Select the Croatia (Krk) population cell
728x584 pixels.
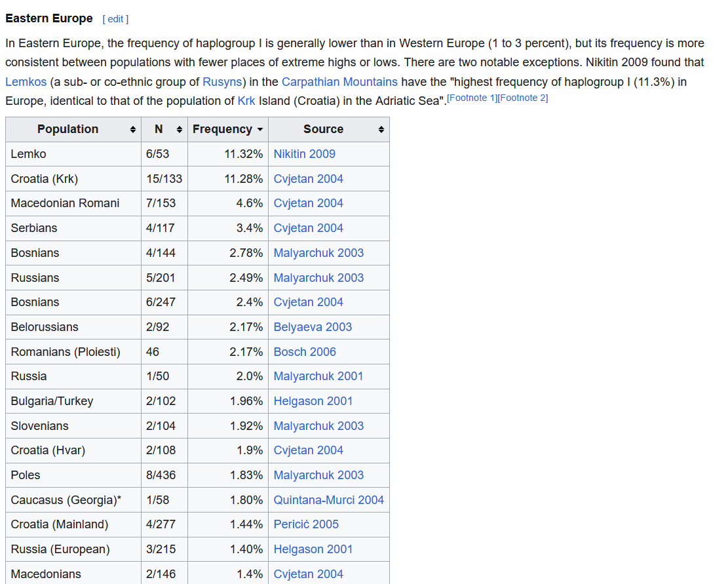[x=73, y=179]
